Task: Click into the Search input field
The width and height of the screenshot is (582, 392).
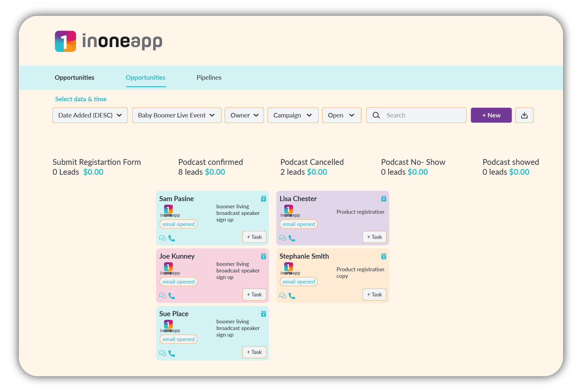Action: click(x=416, y=115)
